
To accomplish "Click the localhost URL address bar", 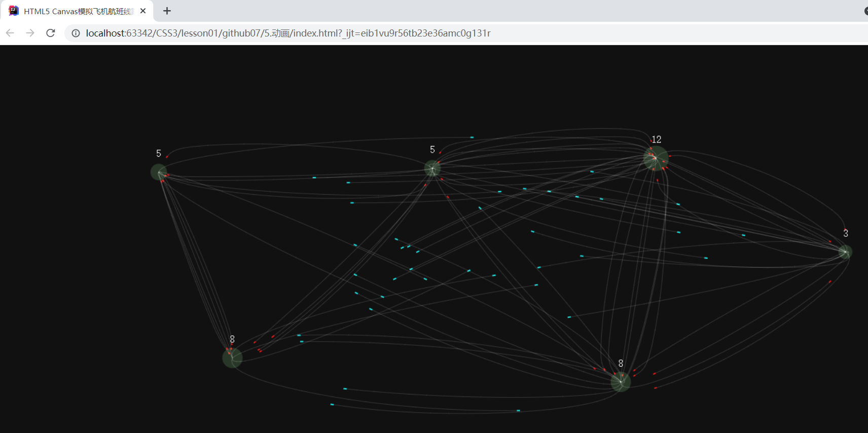I will coord(288,33).
